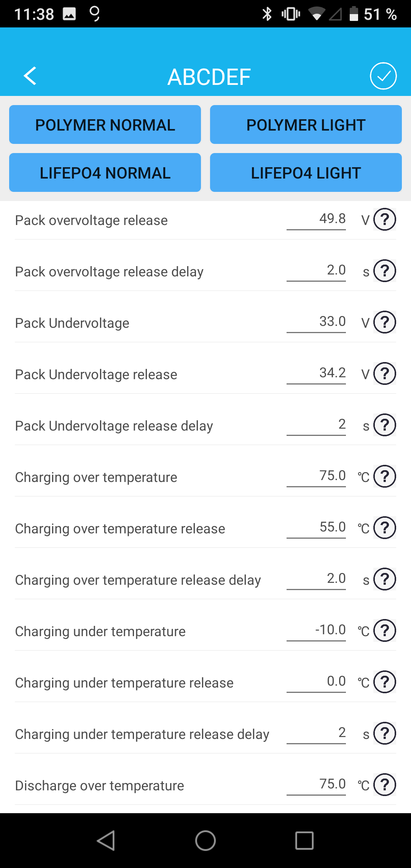
Task: Apply the POLYMER LIGHT preset
Action: point(306,124)
